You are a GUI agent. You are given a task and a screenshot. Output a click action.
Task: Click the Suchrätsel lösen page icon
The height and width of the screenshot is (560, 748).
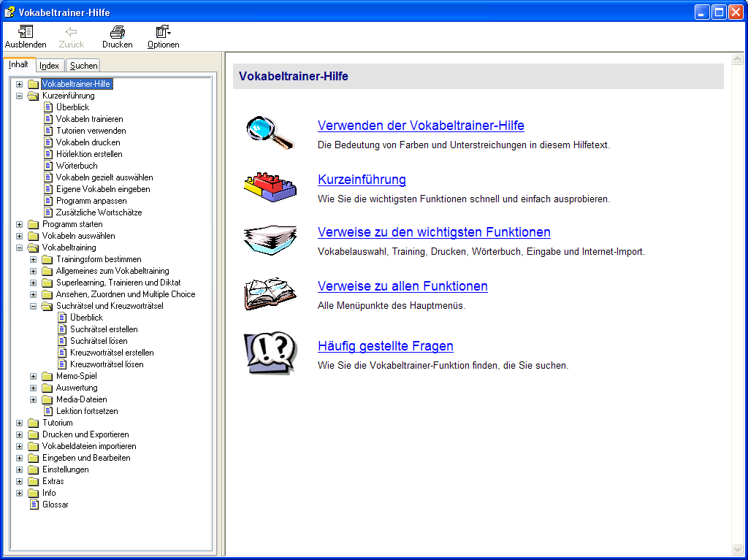pyautogui.click(x=62, y=340)
